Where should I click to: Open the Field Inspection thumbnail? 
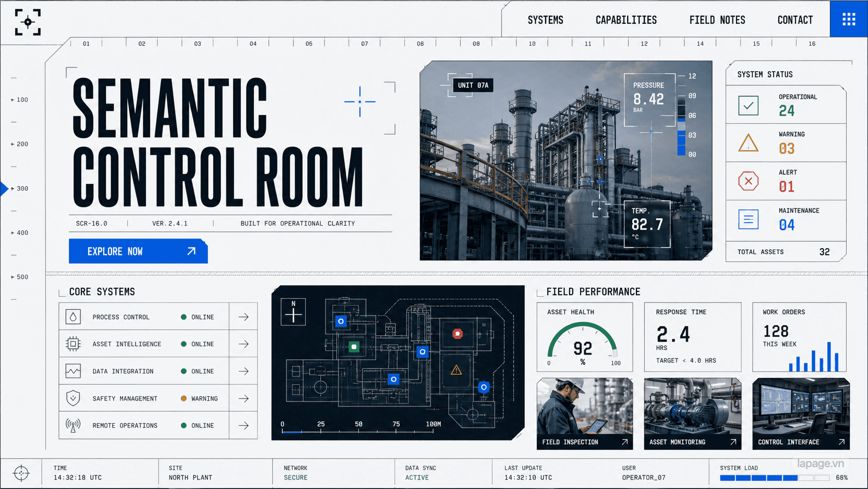coord(585,414)
